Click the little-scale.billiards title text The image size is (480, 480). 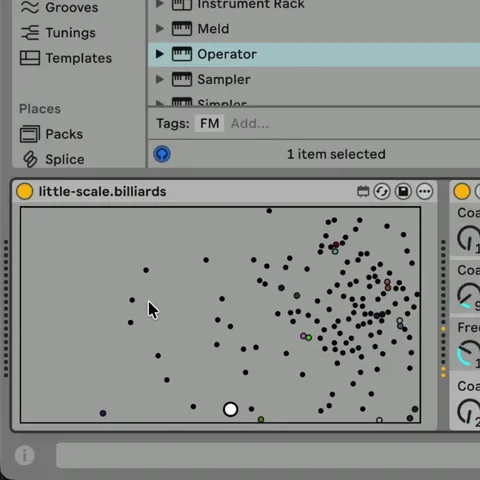tap(102, 192)
